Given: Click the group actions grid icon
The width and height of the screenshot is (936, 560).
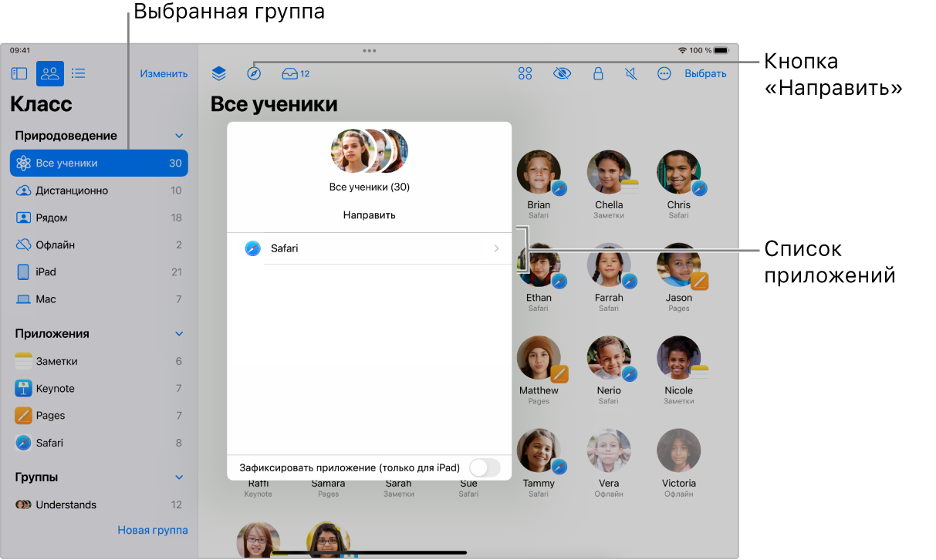Looking at the screenshot, I should (525, 73).
